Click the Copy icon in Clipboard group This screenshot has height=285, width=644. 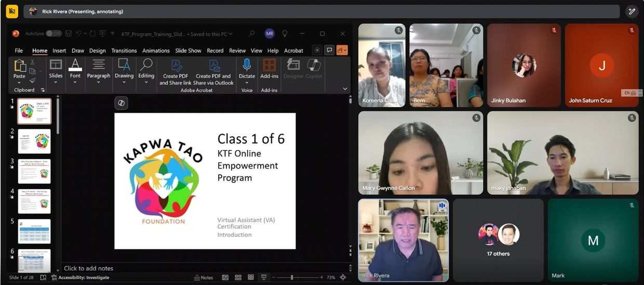coord(32,71)
